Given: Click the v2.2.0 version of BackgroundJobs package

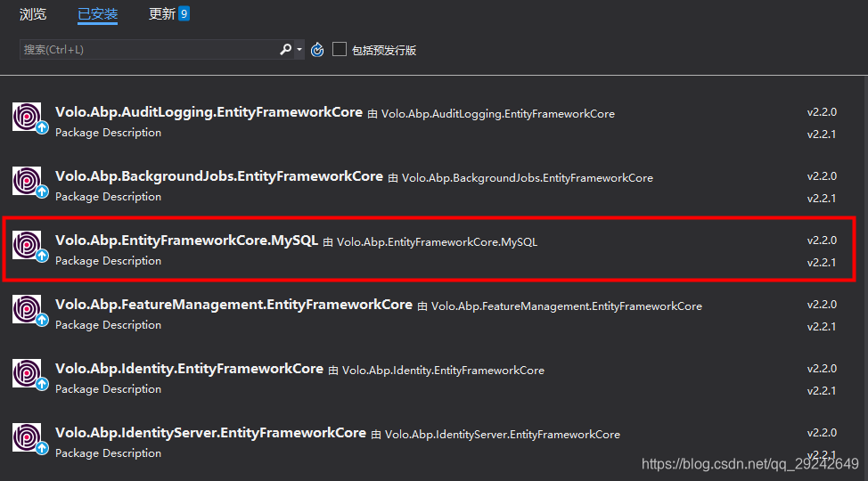Looking at the screenshot, I should 822,176.
